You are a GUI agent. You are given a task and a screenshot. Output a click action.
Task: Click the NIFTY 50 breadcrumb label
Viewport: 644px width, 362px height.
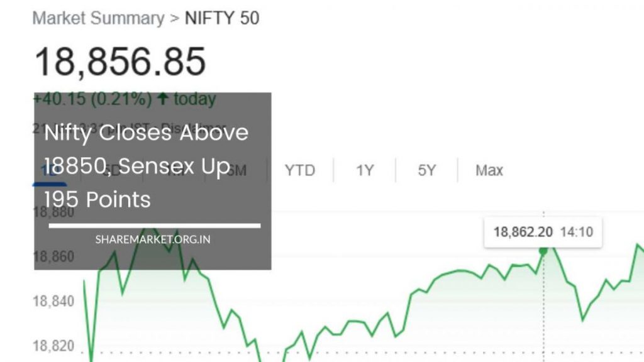tap(221, 18)
